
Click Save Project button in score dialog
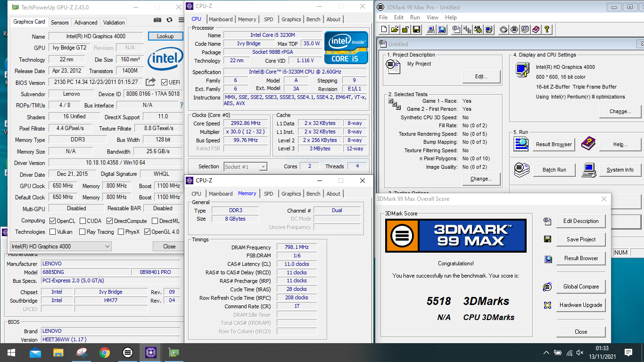(581, 239)
